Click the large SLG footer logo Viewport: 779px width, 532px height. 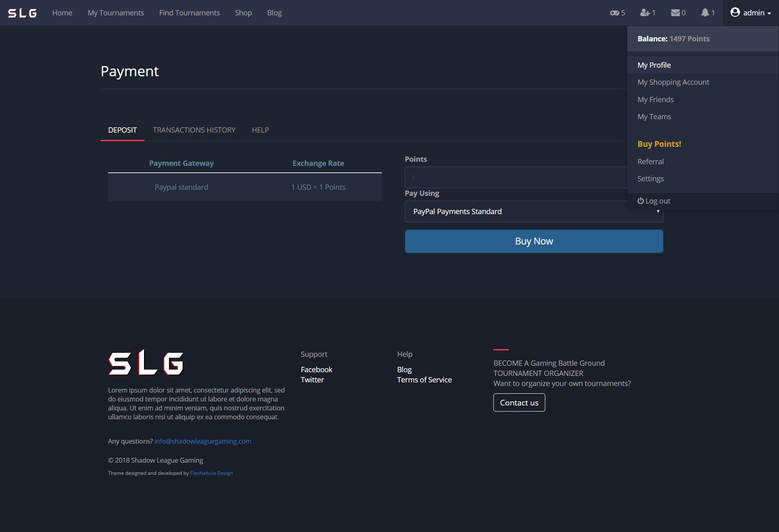(x=146, y=363)
